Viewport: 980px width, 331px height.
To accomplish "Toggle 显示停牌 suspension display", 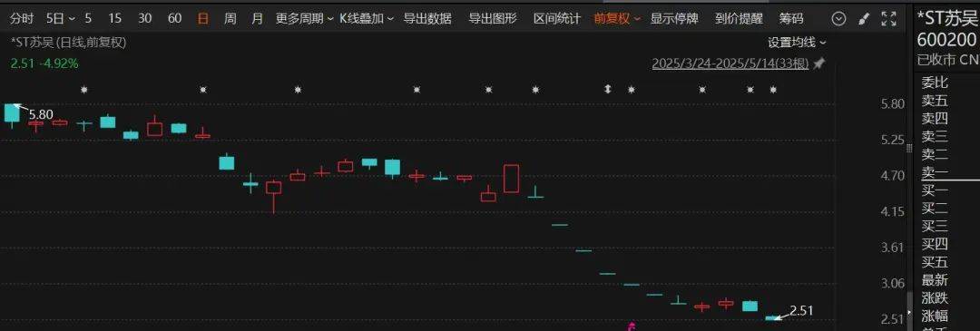I will pyautogui.click(x=673, y=19).
